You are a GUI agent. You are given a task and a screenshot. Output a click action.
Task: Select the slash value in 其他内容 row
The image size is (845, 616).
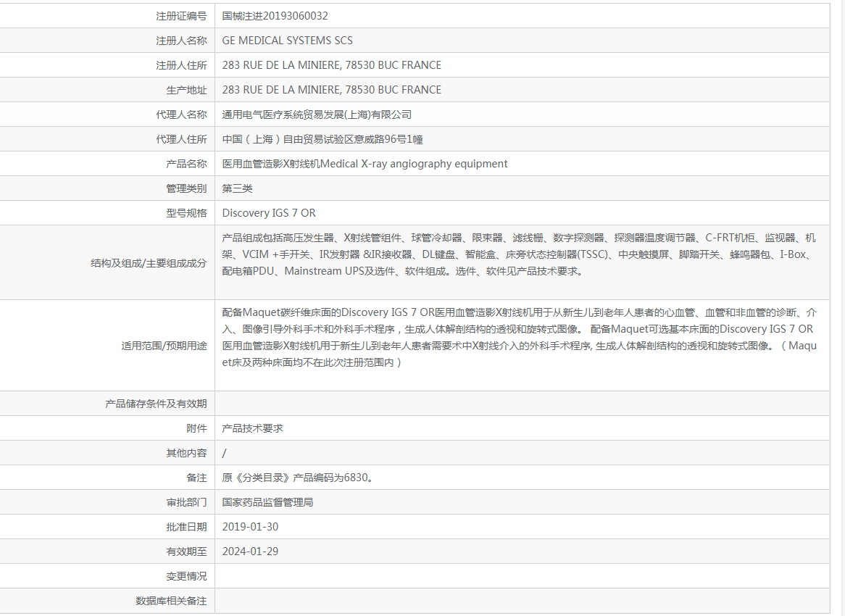pos(224,453)
